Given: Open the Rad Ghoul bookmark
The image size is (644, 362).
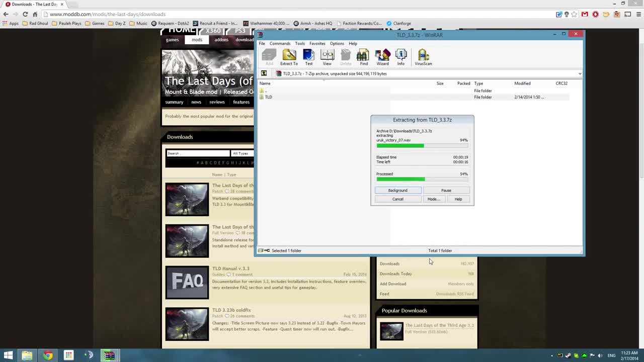Looking at the screenshot, I should coord(35,23).
